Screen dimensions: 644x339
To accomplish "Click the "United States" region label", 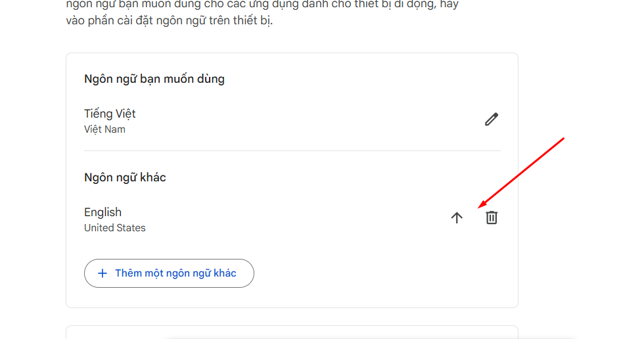I will click(115, 228).
